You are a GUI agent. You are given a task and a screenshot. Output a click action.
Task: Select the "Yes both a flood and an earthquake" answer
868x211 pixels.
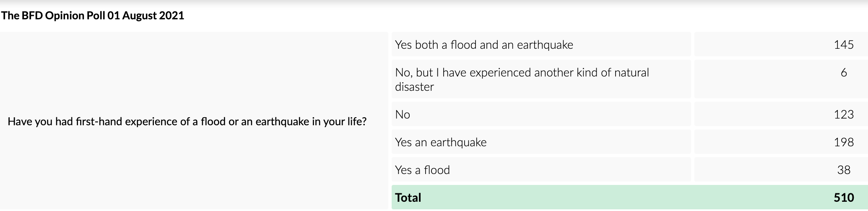[484, 45]
